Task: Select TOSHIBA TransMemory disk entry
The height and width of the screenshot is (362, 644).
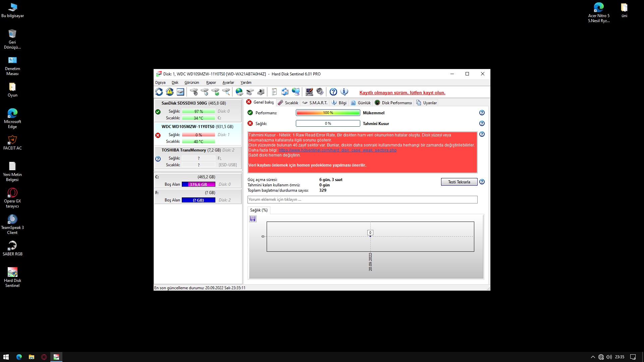Action: [198, 157]
